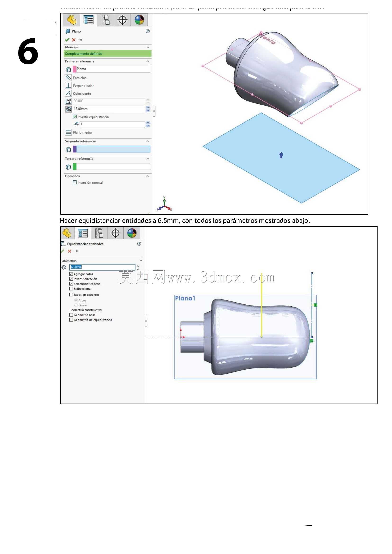This screenshot has width=392, height=554.
Task: Uncheck Invertir equidistancia
Action: pyautogui.click(x=75, y=117)
